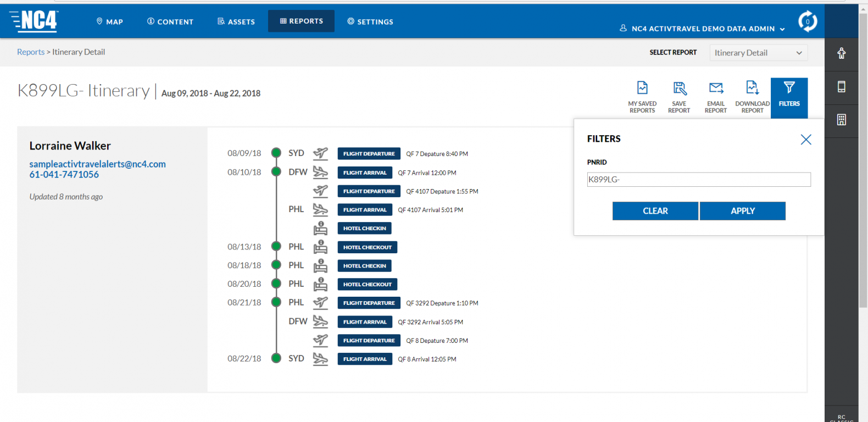Click the building icon in right sidebar
Screen dimensions: 868x422
tap(841, 120)
